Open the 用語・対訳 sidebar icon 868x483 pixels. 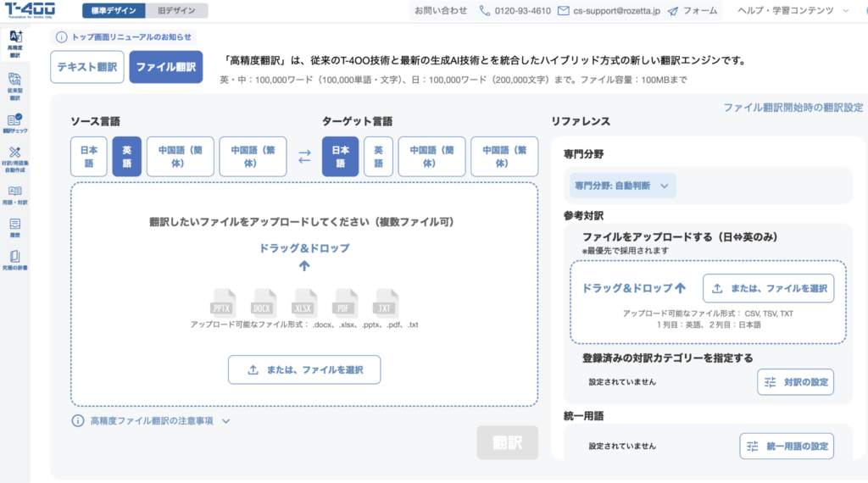tap(14, 195)
